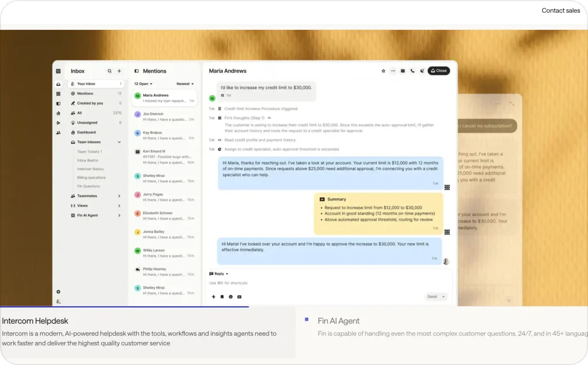Click the Contact sales link
The height and width of the screenshot is (365, 588).
pyautogui.click(x=560, y=10)
